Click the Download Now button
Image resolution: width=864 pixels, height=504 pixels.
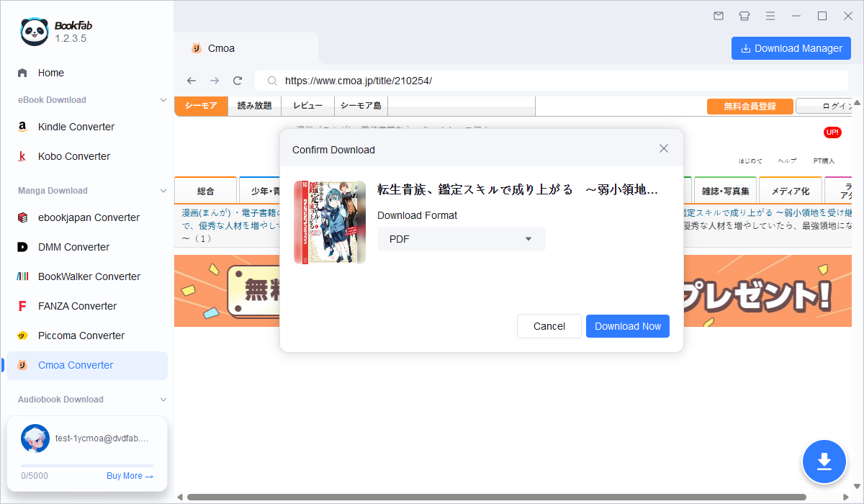click(x=628, y=326)
